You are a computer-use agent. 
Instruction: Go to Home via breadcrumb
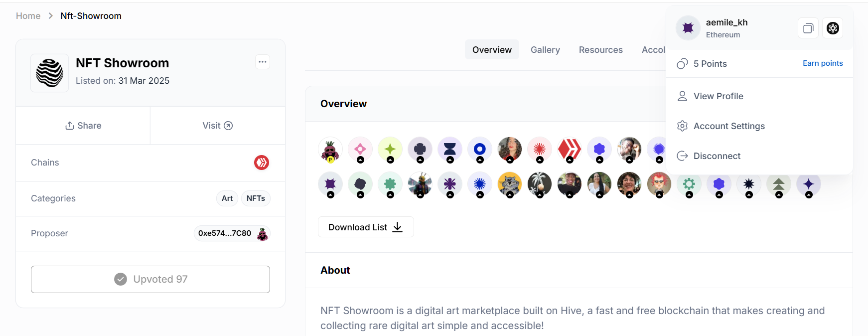[x=28, y=16]
